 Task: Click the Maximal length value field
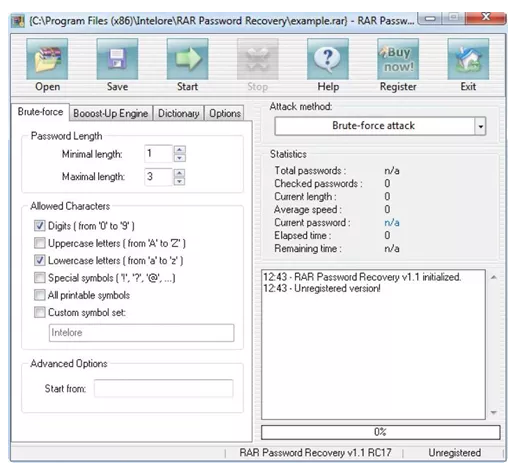click(158, 177)
